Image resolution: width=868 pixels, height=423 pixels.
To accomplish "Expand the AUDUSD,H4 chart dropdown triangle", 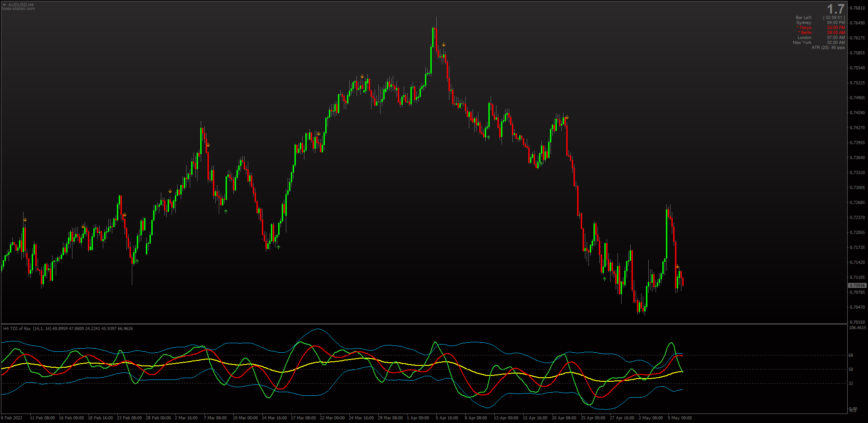I will pos(4,5).
